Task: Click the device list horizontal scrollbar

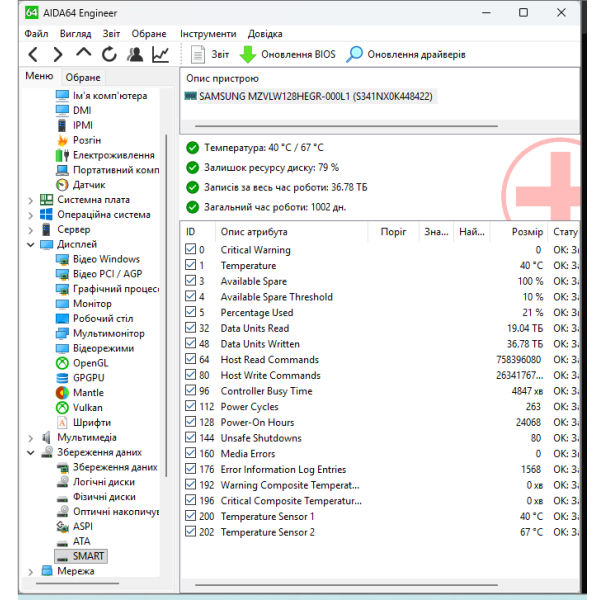Action: point(346,126)
